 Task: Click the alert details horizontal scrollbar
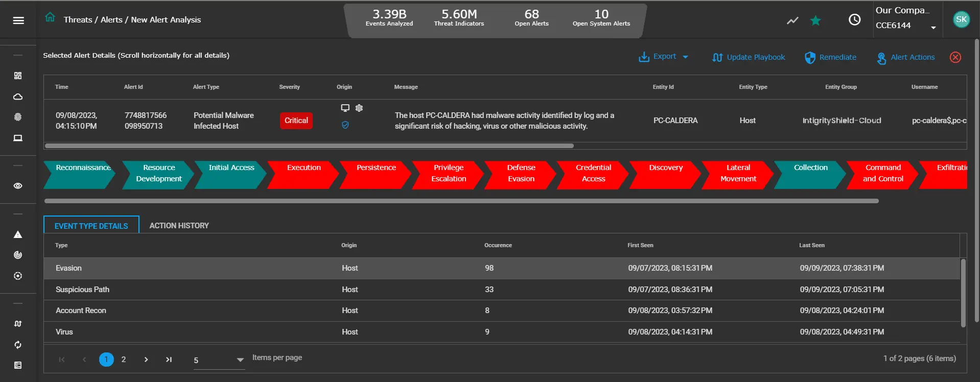tap(309, 146)
